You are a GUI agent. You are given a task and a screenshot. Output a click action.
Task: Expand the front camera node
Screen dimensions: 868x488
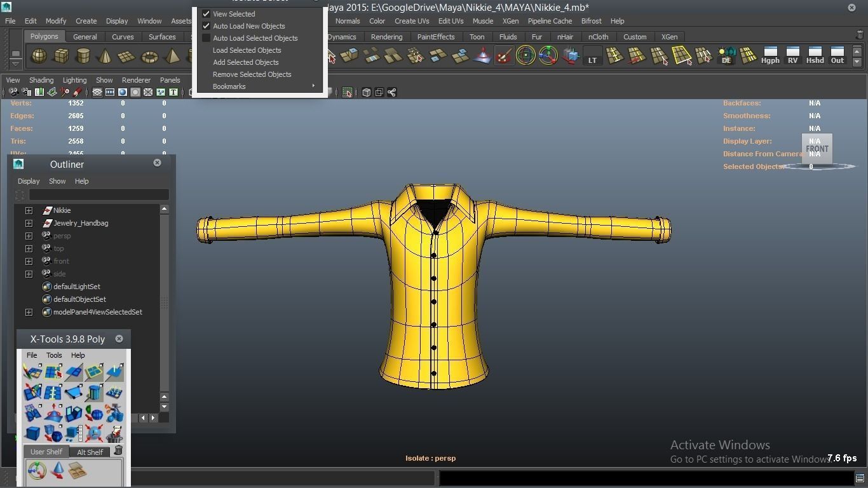pos(29,261)
